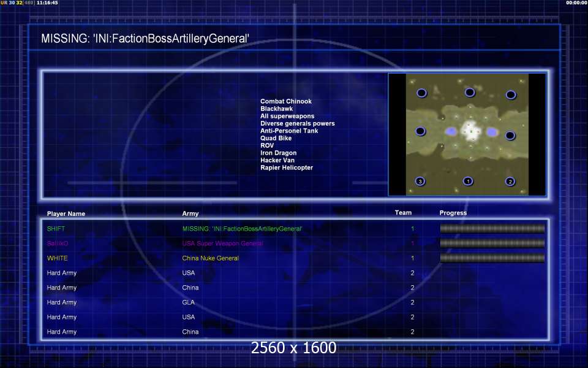Click start position marker 3 on minimap
Screen dimensions: 588x368
coord(420,182)
